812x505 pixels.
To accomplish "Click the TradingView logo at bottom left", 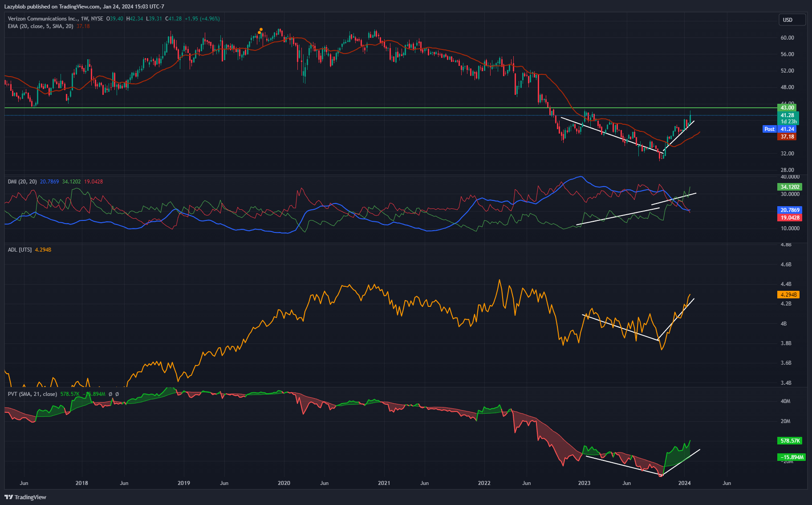I will pyautogui.click(x=25, y=497).
